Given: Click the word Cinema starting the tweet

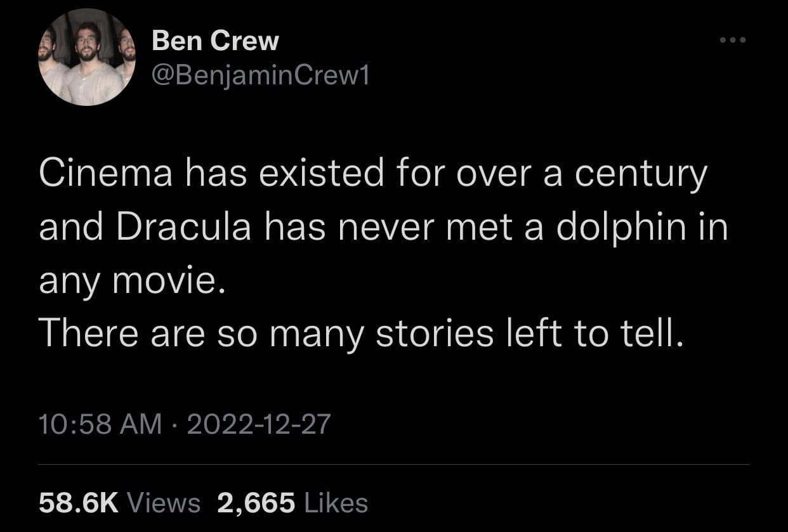Looking at the screenshot, I should 105,174.
